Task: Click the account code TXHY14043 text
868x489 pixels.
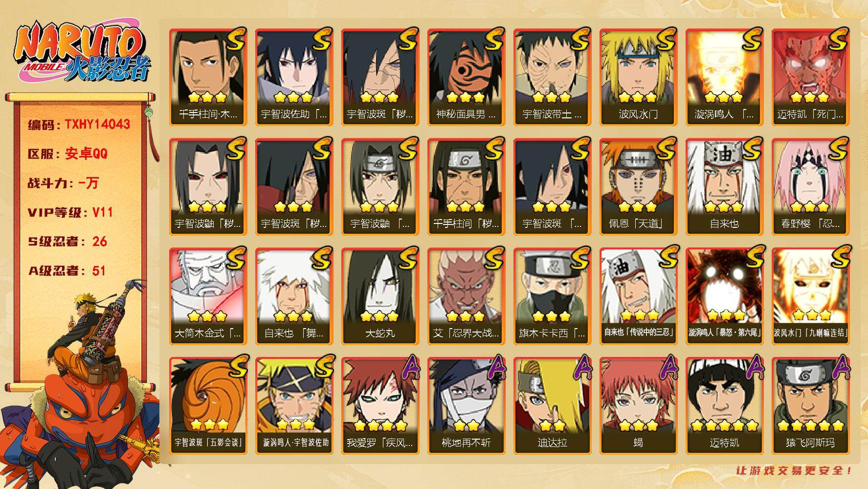Action: (x=98, y=124)
